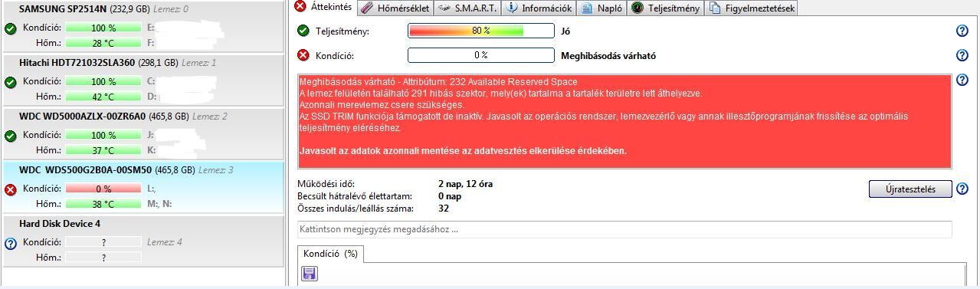Image resolution: width=980 pixels, height=289 pixels.
Task: Click the Hitachi disk 100 % condition bar
Action: [103, 81]
